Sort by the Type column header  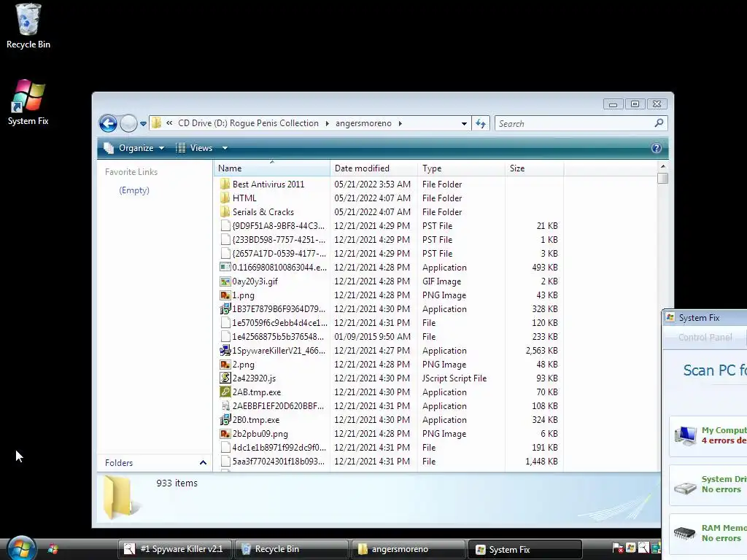click(x=461, y=168)
